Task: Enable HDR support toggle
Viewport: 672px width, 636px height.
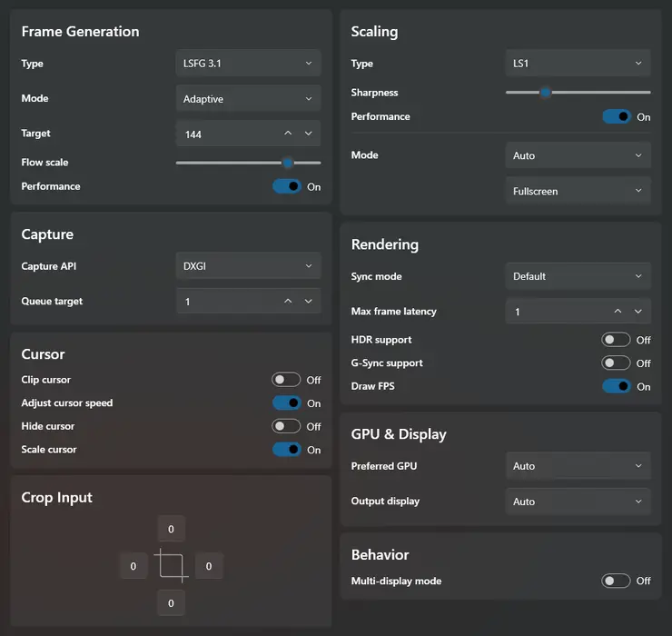Action: (x=616, y=340)
